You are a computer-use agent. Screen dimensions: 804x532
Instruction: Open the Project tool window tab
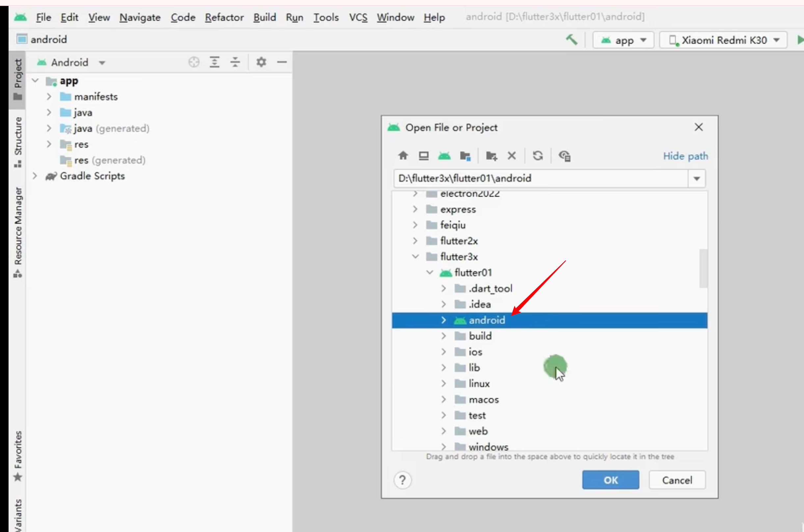[x=18, y=80]
